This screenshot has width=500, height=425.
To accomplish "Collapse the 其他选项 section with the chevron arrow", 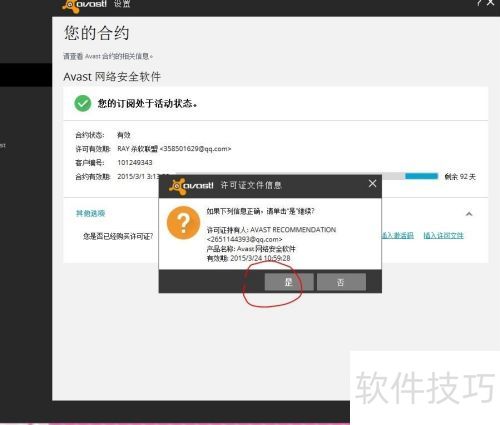I will click(x=469, y=214).
